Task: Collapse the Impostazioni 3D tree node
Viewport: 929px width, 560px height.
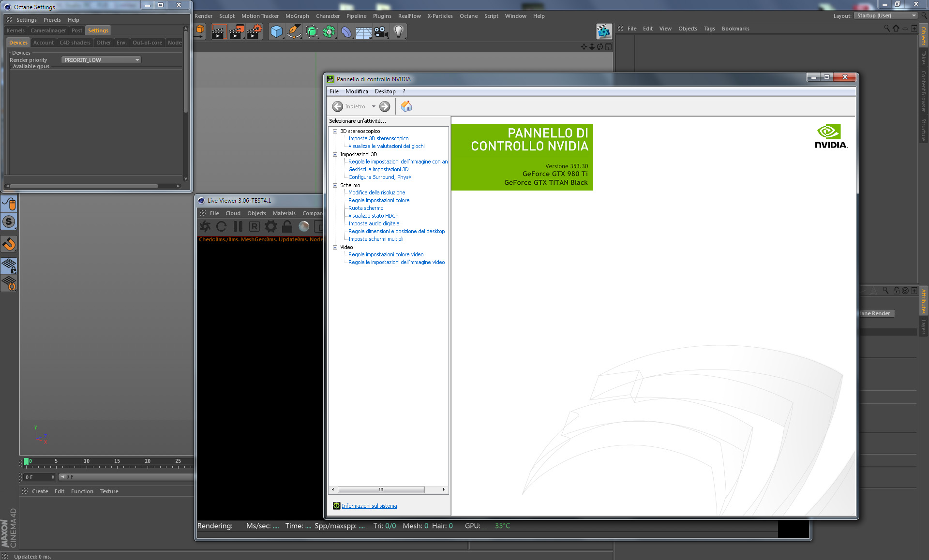Action: [335, 154]
